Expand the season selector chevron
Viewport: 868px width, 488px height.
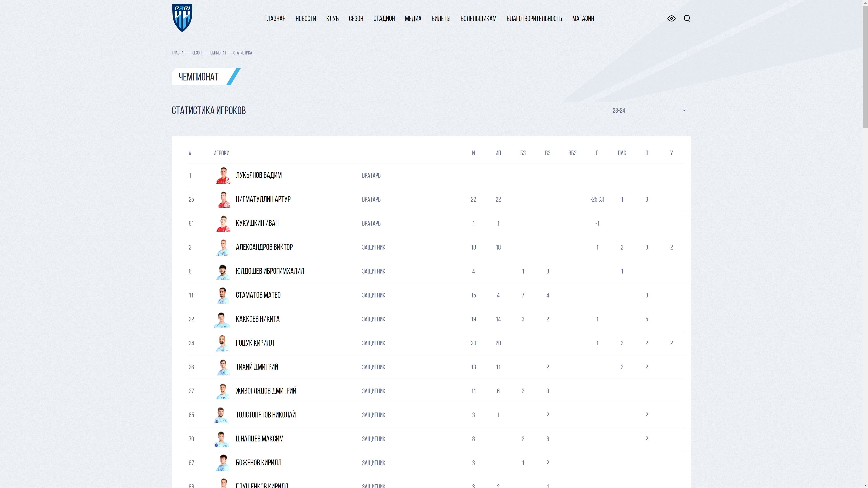[x=683, y=111]
